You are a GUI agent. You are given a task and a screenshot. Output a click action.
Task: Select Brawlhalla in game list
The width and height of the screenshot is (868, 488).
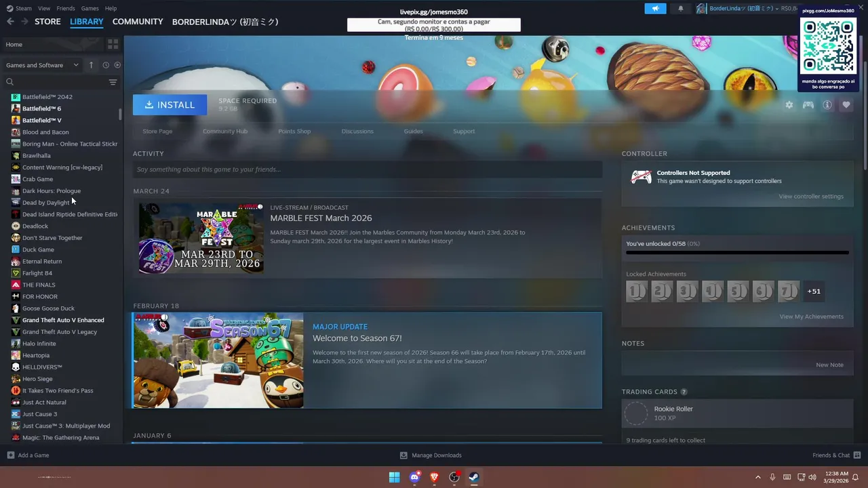(x=37, y=155)
